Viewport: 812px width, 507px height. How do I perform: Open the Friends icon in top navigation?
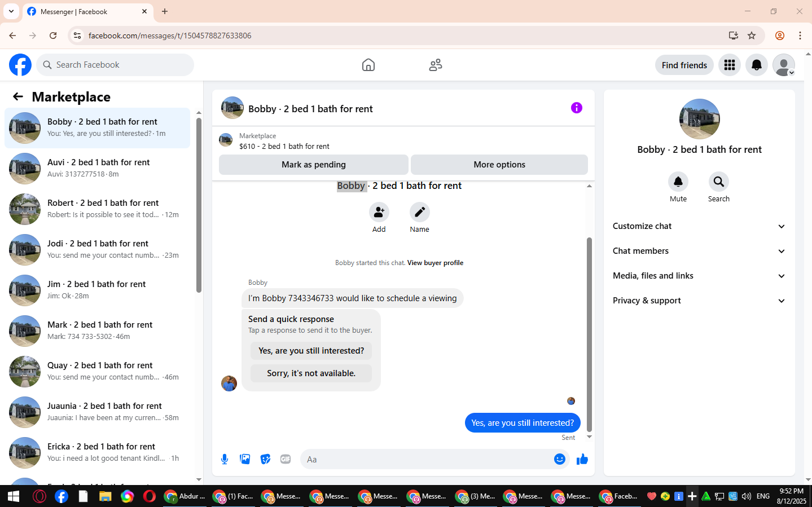436,65
